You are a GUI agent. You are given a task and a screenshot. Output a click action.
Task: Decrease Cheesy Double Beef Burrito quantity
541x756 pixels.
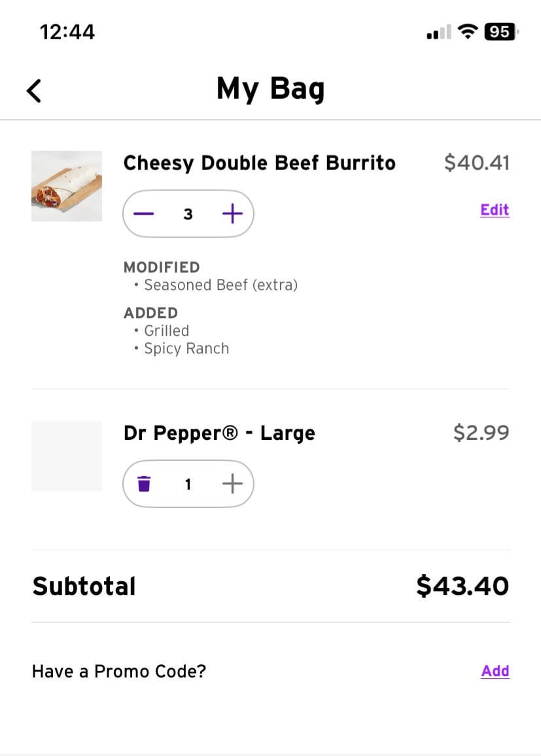pos(144,214)
